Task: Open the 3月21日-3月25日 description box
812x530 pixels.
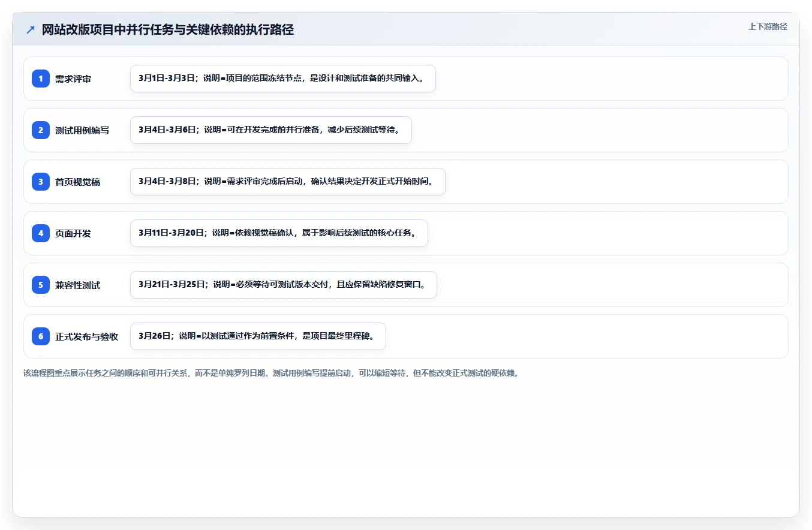Action: coord(284,285)
